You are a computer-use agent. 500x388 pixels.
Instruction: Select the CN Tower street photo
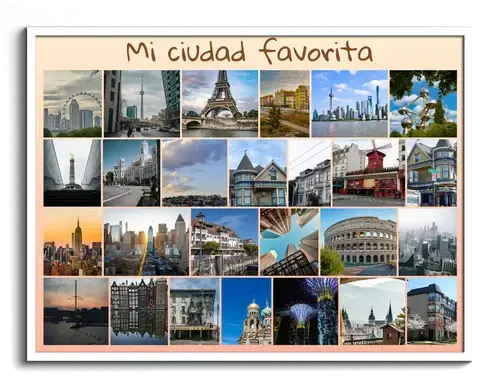[142, 104]
